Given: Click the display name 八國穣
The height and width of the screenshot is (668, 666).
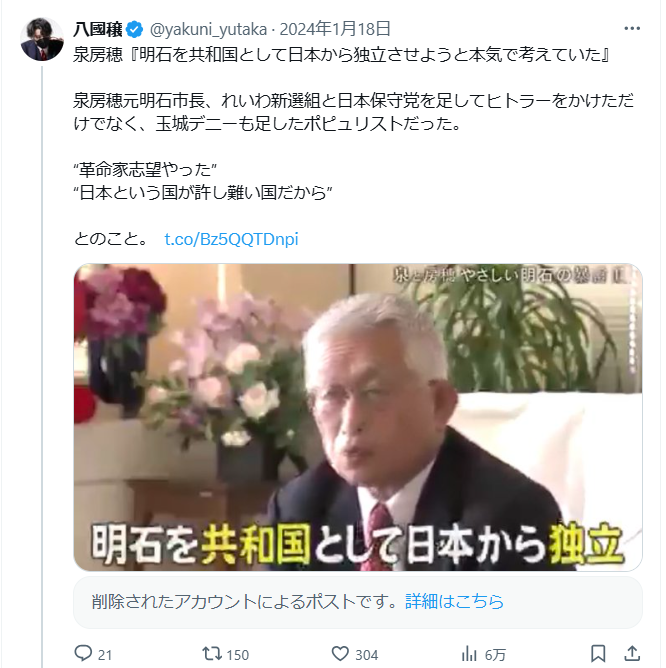Looking at the screenshot, I should [x=98, y=29].
